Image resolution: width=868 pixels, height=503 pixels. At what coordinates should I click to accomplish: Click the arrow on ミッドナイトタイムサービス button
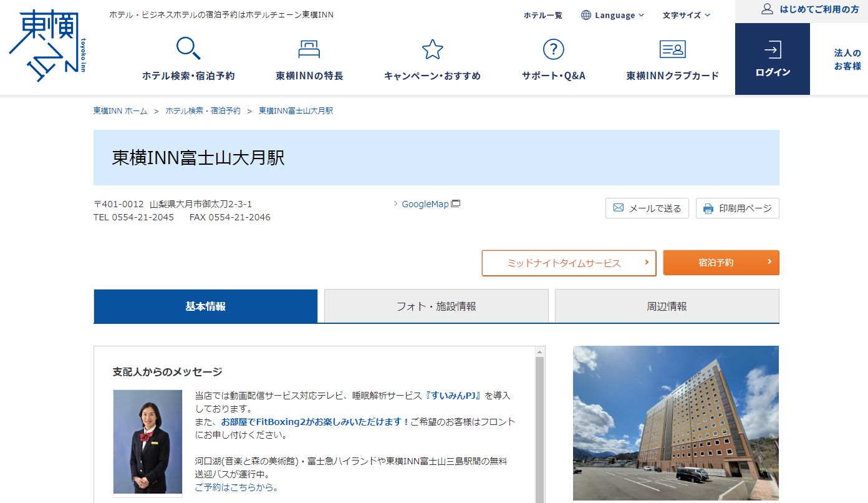(647, 263)
